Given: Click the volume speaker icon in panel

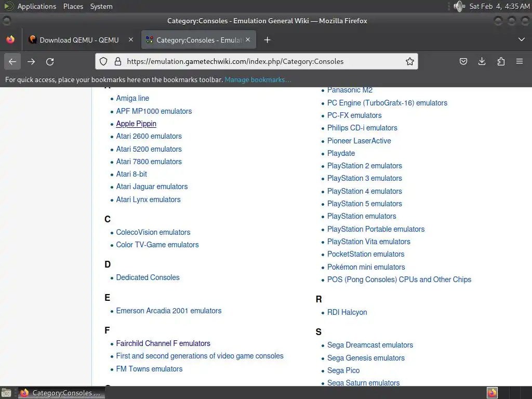Looking at the screenshot, I should pyautogui.click(x=459, y=6).
